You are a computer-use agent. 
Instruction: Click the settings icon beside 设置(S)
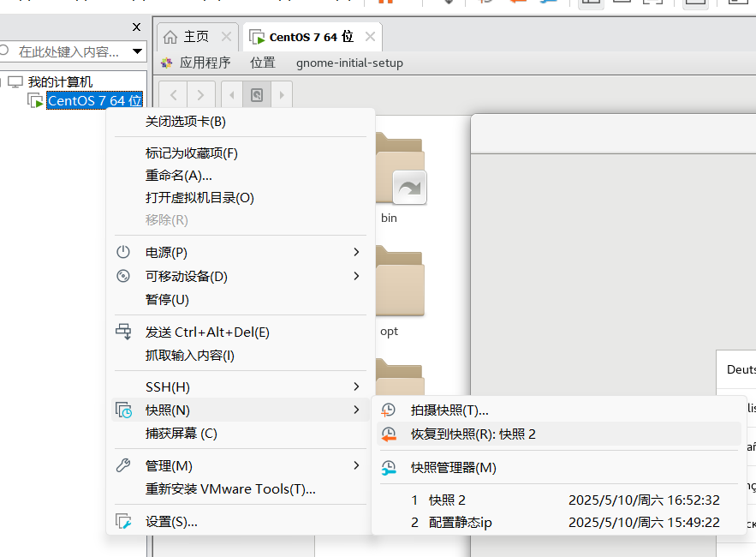pyautogui.click(x=123, y=521)
